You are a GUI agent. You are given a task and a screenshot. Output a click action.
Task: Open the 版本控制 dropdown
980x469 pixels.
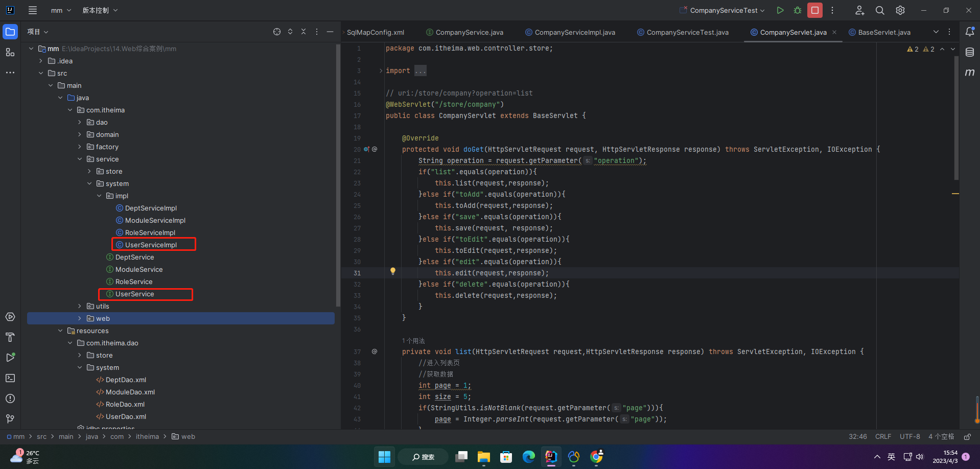[x=100, y=10]
